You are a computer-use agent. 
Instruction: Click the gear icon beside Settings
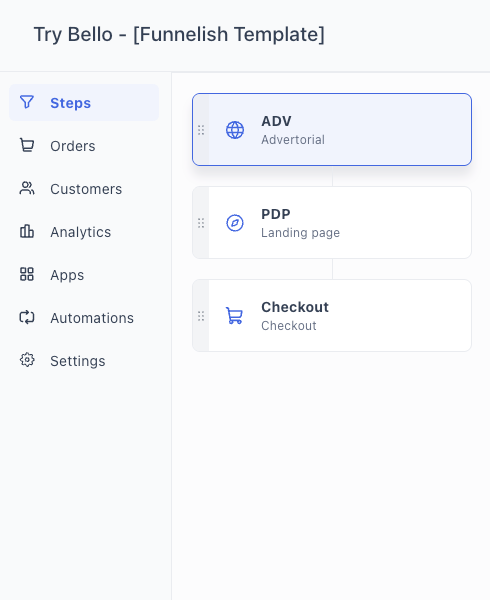pos(27,360)
